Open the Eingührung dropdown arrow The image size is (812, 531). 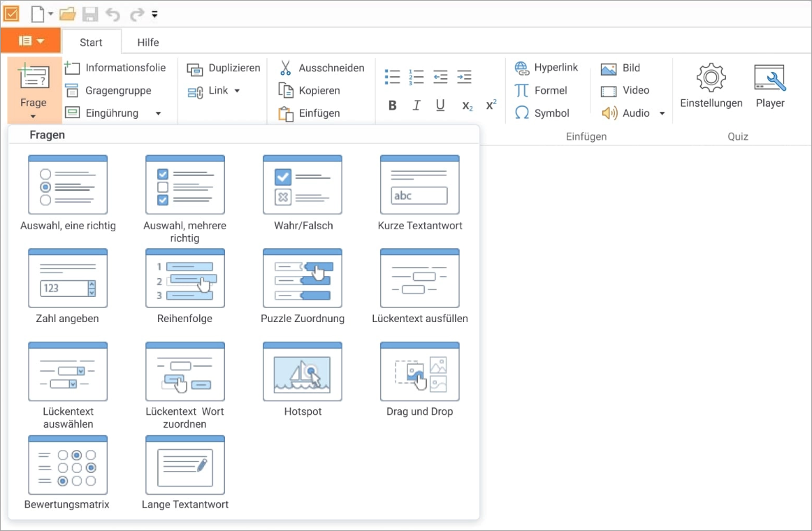158,113
